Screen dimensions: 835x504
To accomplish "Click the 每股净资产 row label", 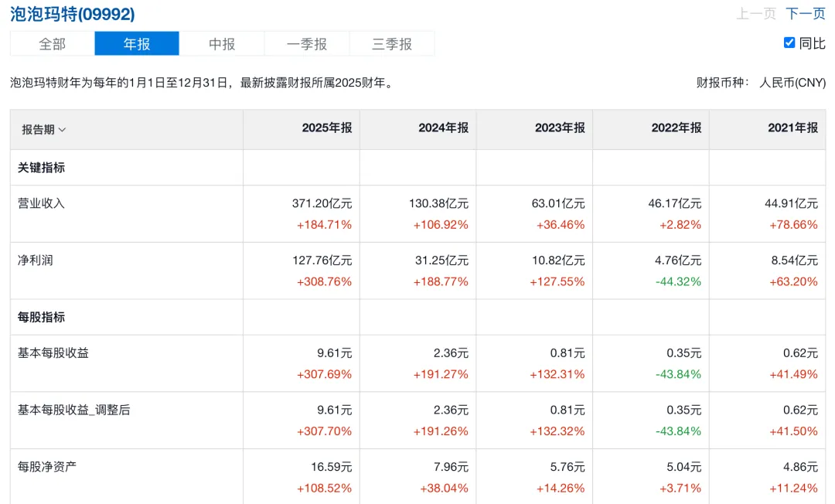I will pyautogui.click(x=47, y=467).
